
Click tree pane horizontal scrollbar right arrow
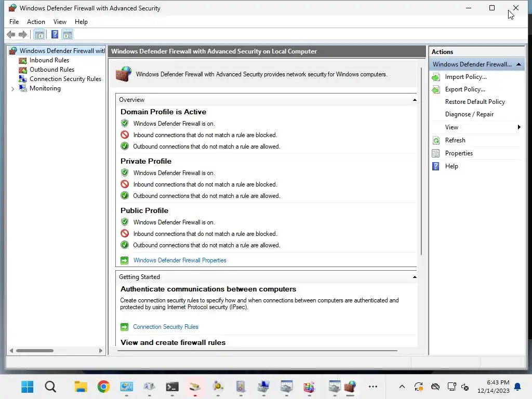tap(100, 351)
